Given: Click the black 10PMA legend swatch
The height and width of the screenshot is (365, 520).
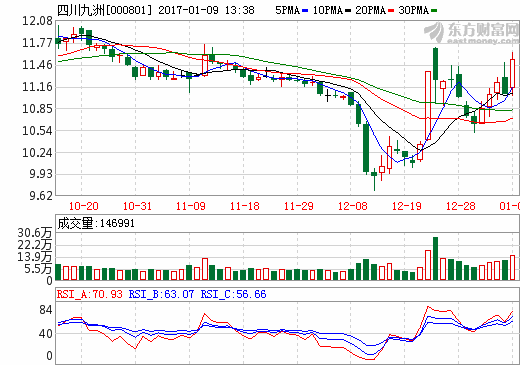Looking at the screenshot, I should click(x=348, y=11).
